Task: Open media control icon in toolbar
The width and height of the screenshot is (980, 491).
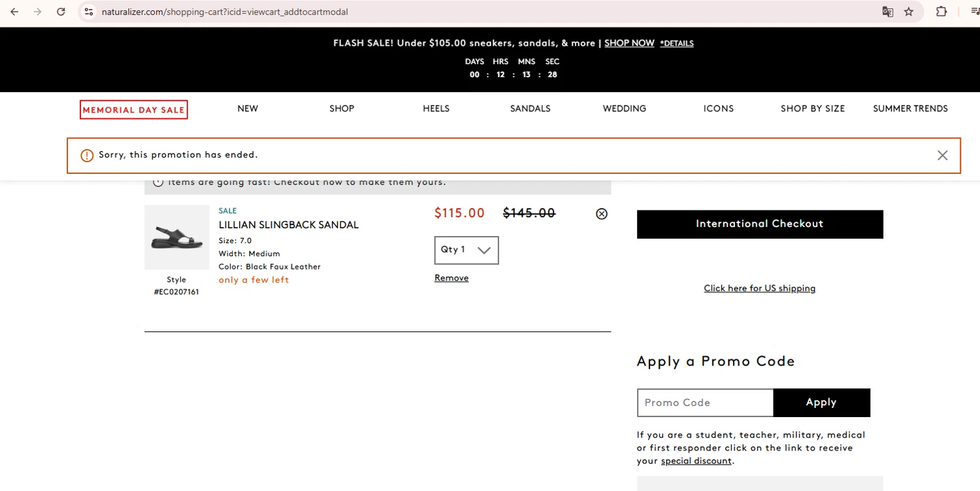Action: pyautogui.click(x=976, y=12)
